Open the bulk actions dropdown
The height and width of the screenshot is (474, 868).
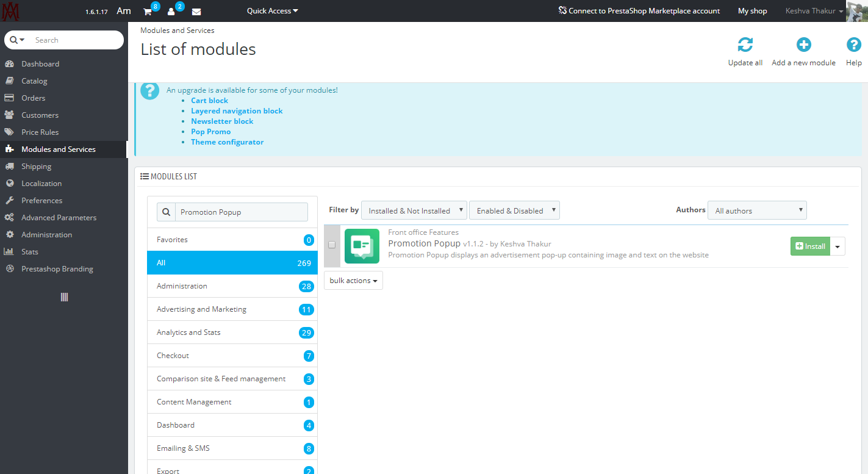tap(353, 281)
